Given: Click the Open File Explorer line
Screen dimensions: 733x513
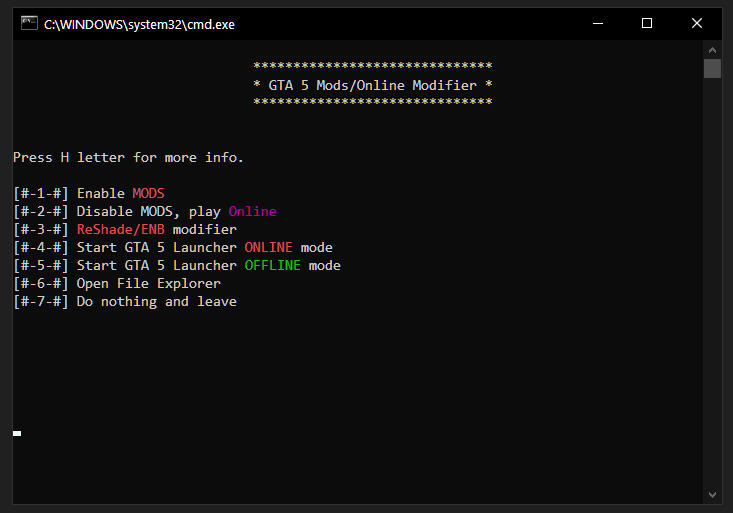Looking at the screenshot, I should point(148,283).
